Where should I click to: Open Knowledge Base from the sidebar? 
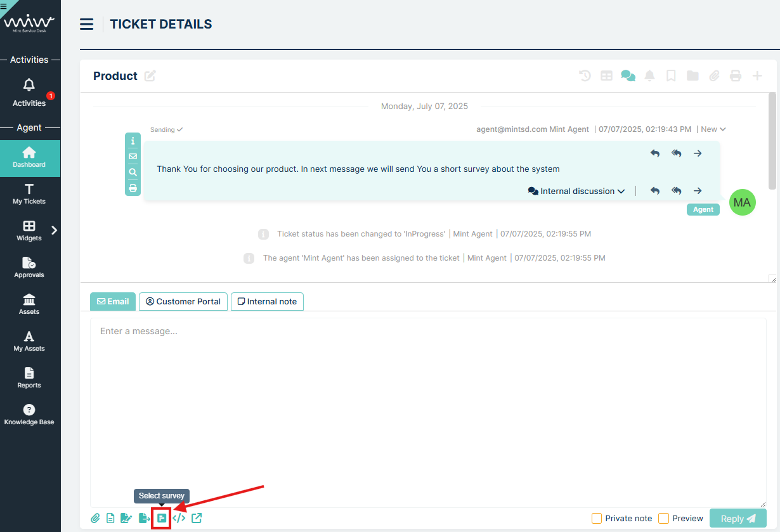click(x=29, y=415)
